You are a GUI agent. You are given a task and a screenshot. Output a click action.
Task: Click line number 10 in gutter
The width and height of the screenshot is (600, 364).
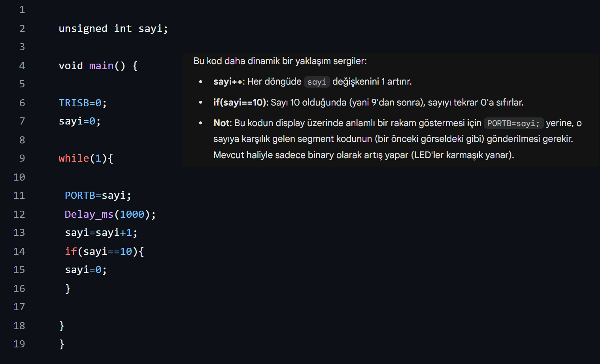[19, 177]
